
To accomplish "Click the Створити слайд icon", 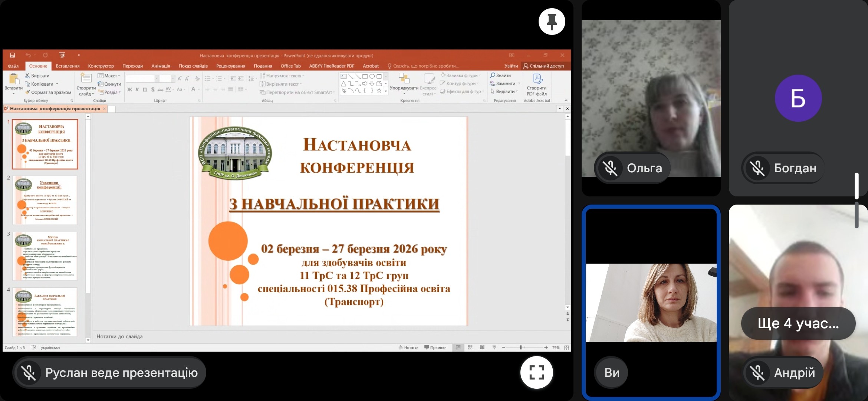I will click(86, 78).
